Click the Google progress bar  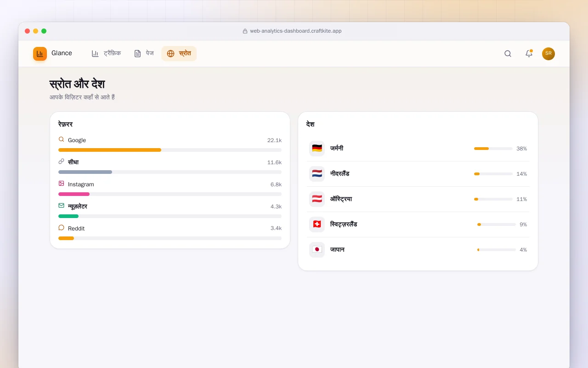tap(170, 150)
